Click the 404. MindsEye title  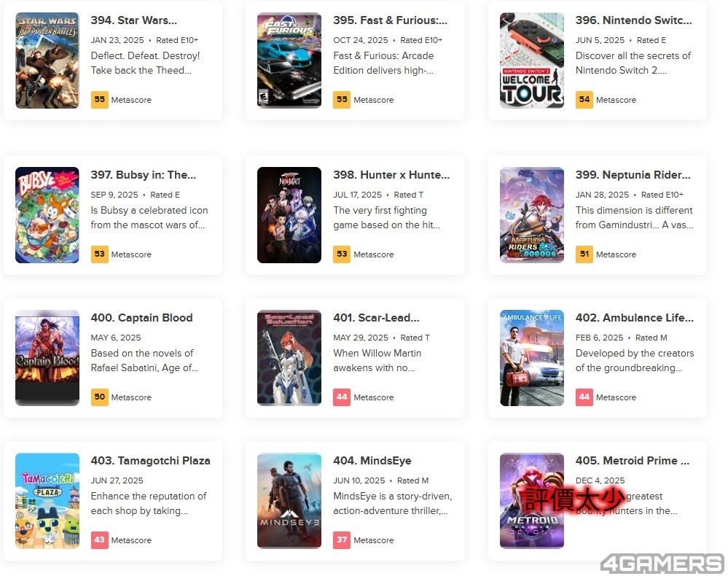click(372, 461)
